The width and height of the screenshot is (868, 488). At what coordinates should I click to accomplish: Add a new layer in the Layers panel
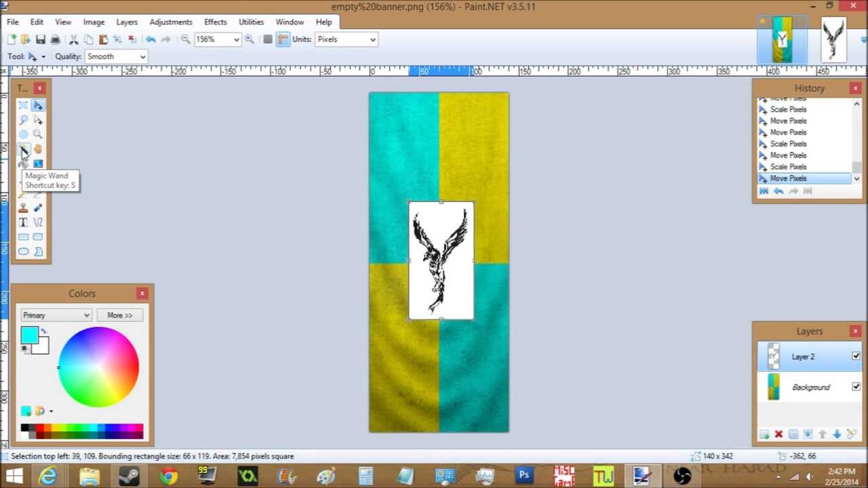pyautogui.click(x=764, y=434)
